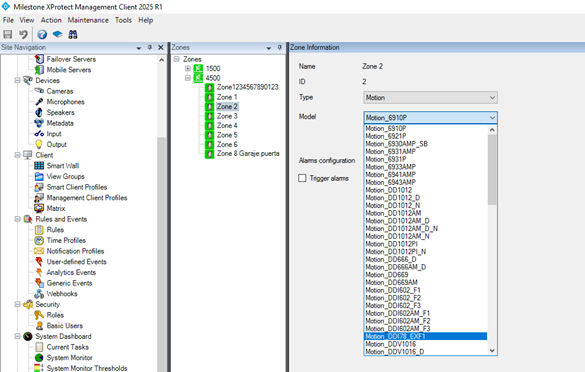
Task: Select the Cameras node
Action: (x=60, y=91)
